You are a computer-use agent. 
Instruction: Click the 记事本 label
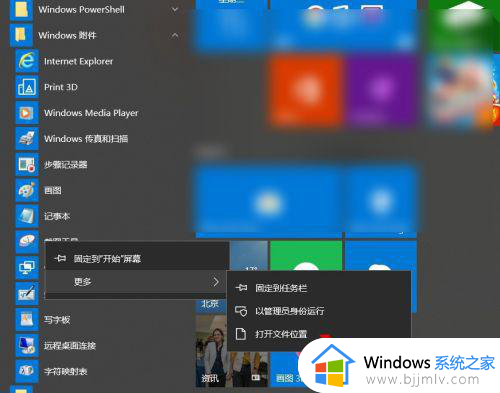(x=57, y=216)
